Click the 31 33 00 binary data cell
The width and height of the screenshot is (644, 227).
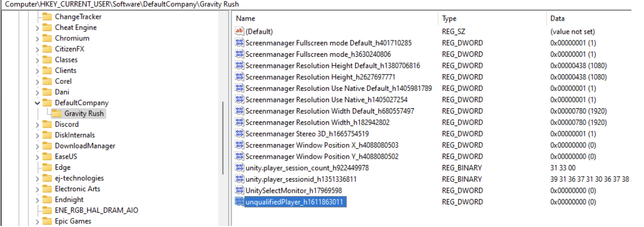tap(563, 168)
